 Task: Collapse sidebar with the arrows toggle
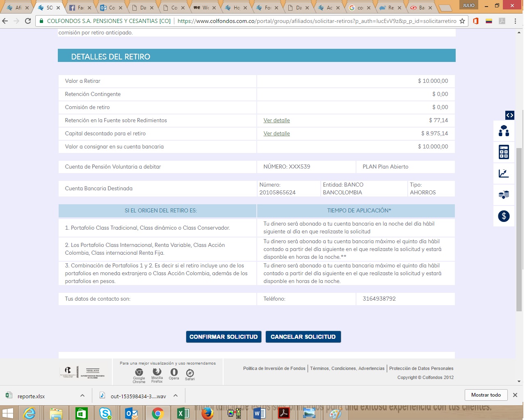click(x=509, y=115)
